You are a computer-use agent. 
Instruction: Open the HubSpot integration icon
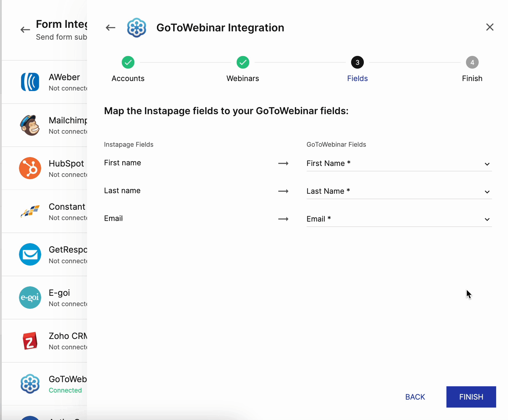pos(30,168)
